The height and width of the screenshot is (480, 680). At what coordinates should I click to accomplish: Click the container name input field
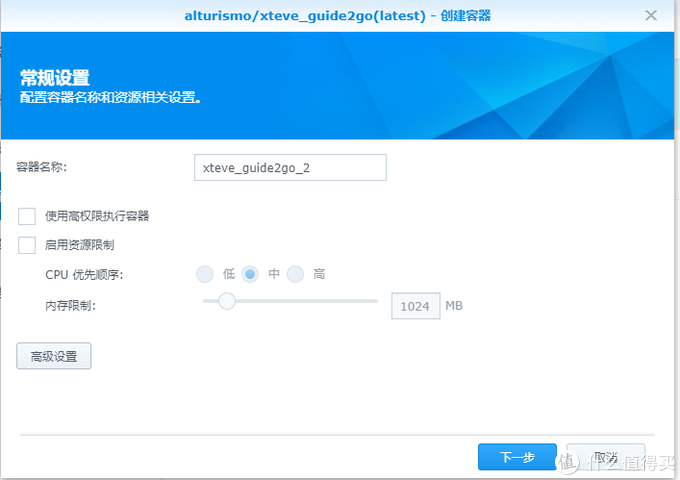click(x=290, y=167)
